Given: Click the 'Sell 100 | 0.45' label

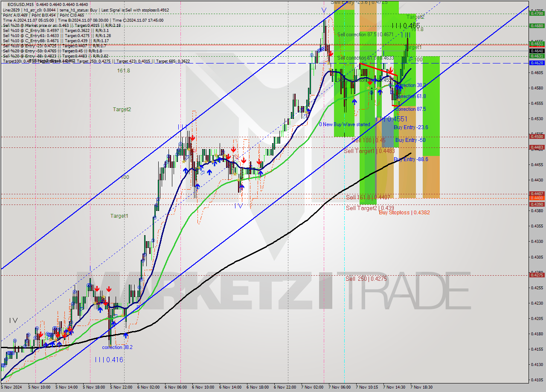Looking at the screenshot, I should pos(369,140).
